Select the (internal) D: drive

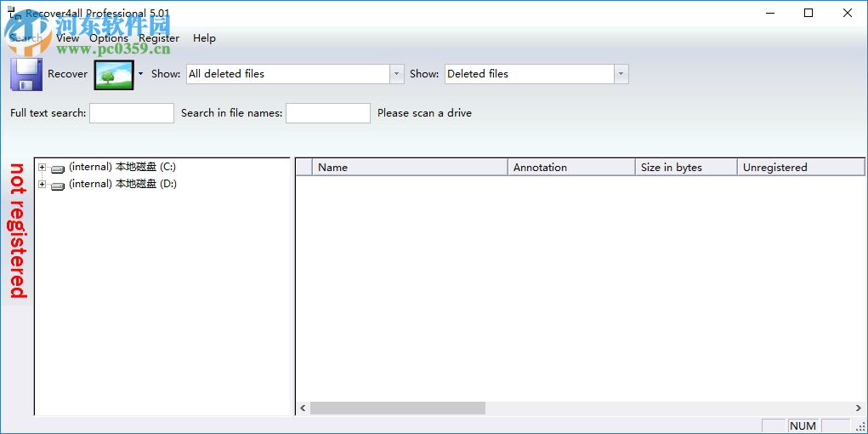[122, 184]
